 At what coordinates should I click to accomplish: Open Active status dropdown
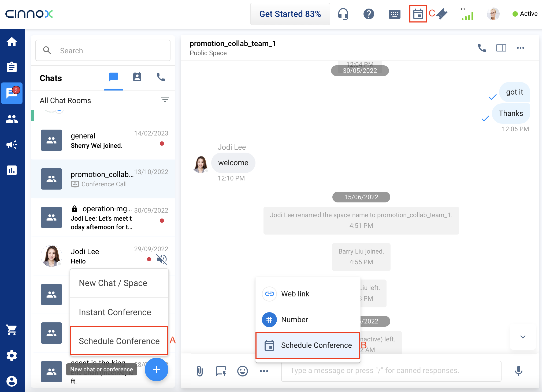[525, 14]
